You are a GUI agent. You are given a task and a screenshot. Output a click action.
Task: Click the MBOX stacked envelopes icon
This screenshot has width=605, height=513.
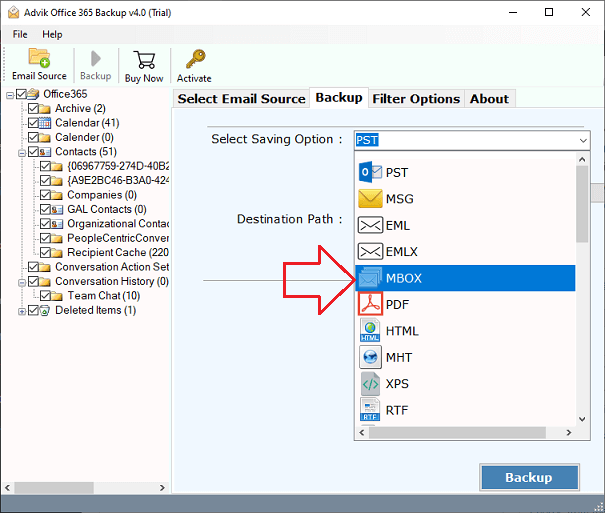370,278
